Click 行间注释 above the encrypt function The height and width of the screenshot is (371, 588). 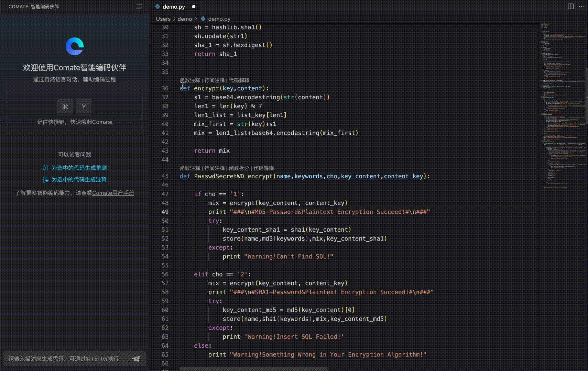pyautogui.click(x=214, y=80)
